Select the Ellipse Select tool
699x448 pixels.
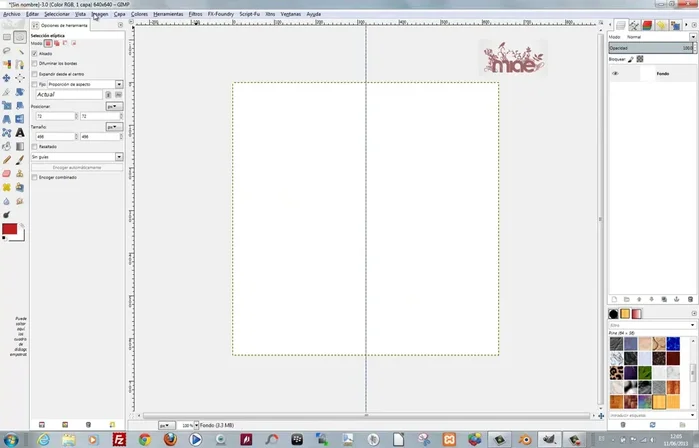click(19, 37)
